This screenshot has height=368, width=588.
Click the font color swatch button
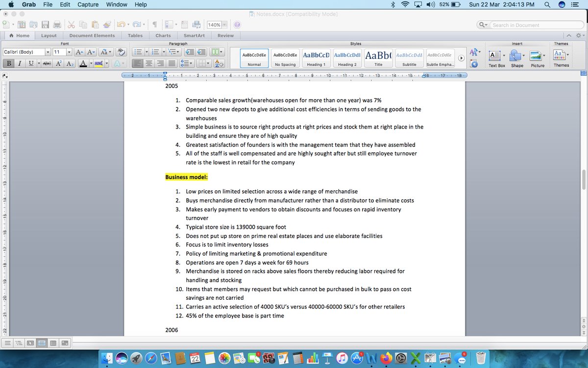click(x=83, y=63)
